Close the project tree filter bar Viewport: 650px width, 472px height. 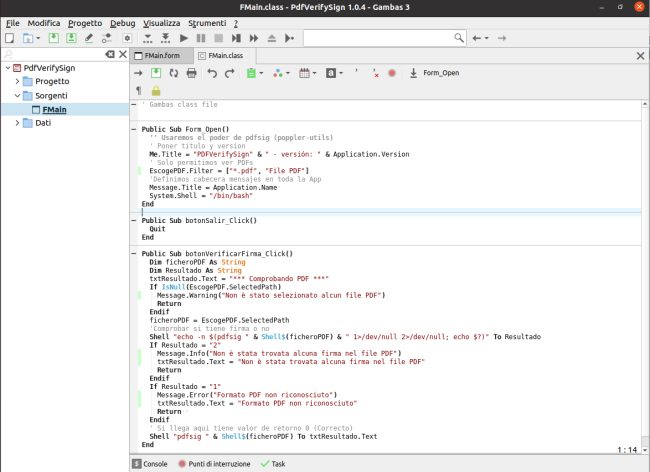click(123, 54)
